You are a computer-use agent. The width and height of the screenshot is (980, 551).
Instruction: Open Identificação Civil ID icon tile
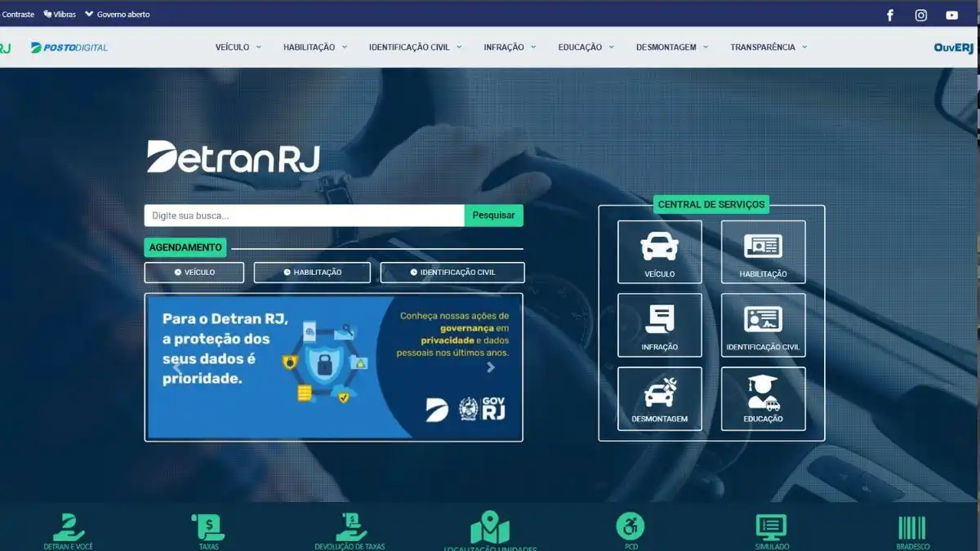pyautogui.click(x=764, y=325)
